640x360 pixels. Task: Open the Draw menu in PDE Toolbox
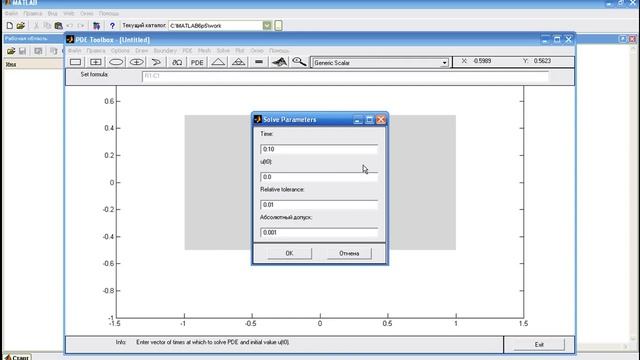[x=142, y=51]
